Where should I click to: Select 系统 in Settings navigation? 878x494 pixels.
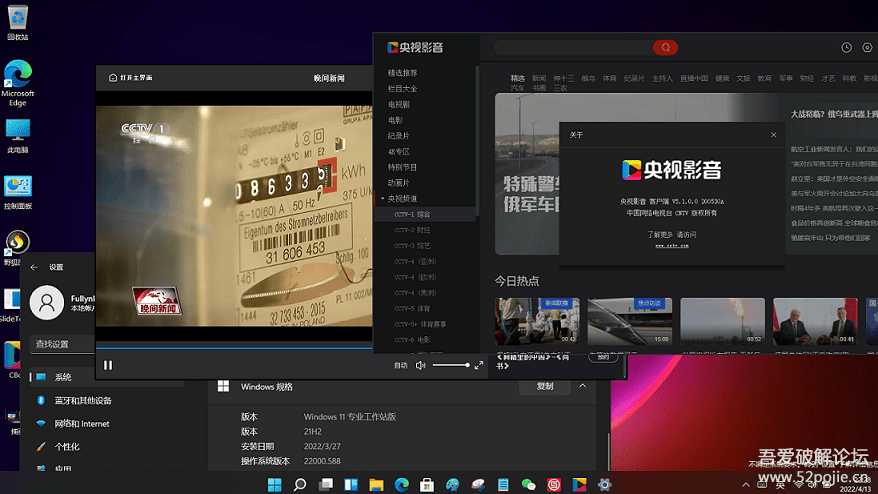[x=106, y=377]
